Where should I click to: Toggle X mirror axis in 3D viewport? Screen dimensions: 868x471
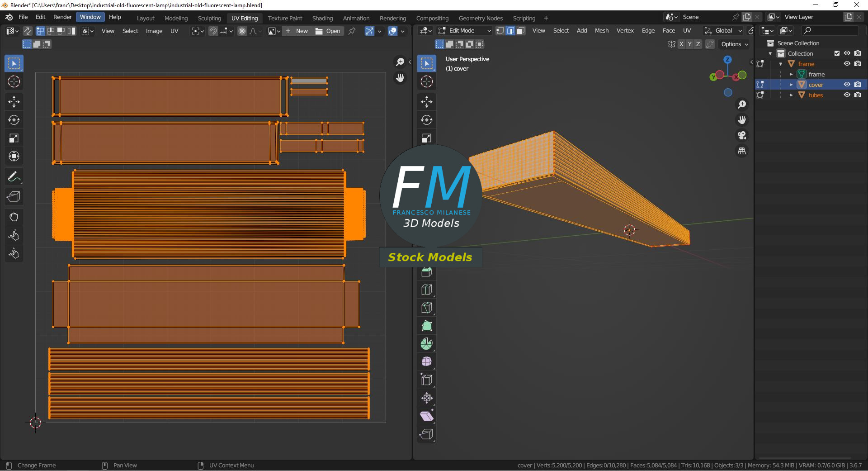(x=681, y=44)
